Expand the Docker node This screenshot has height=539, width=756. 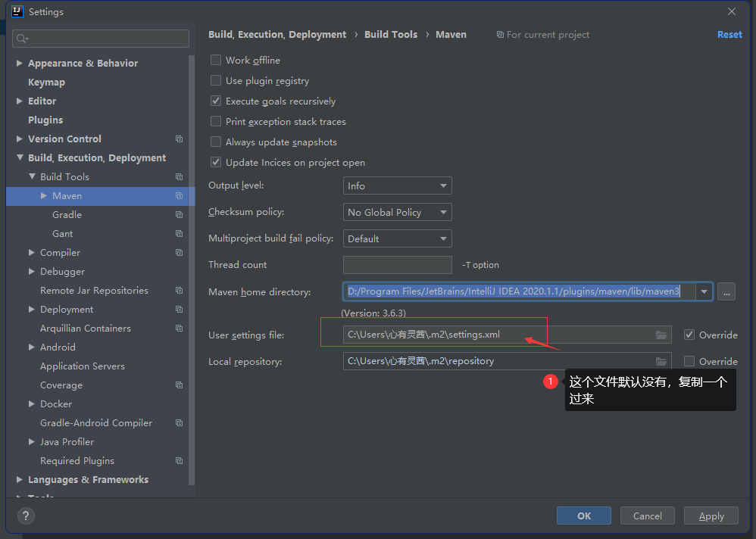(x=32, y=403)
